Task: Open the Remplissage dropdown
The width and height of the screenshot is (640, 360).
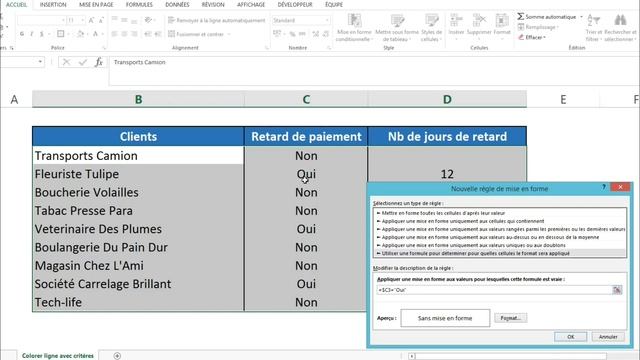Action: (x=538, y=27)
